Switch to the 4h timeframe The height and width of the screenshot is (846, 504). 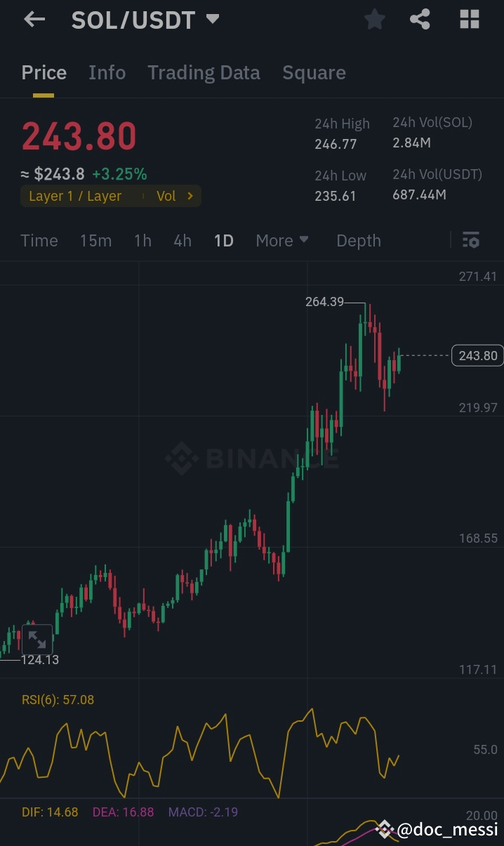pos(182,240)
